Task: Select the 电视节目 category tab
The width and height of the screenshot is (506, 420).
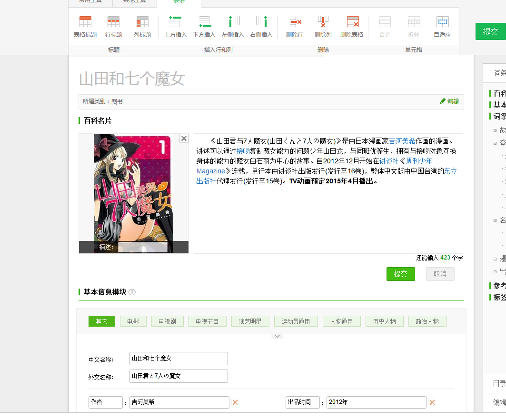Action: click(207, 321)
